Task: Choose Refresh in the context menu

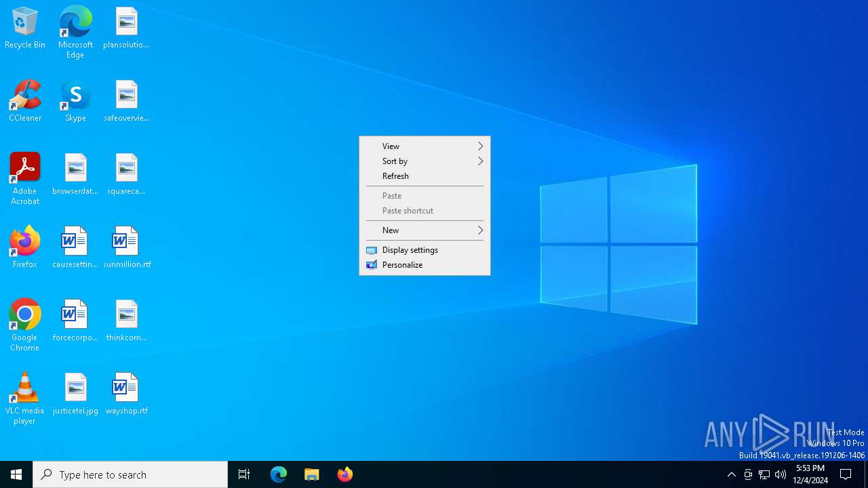Action: 425,176
